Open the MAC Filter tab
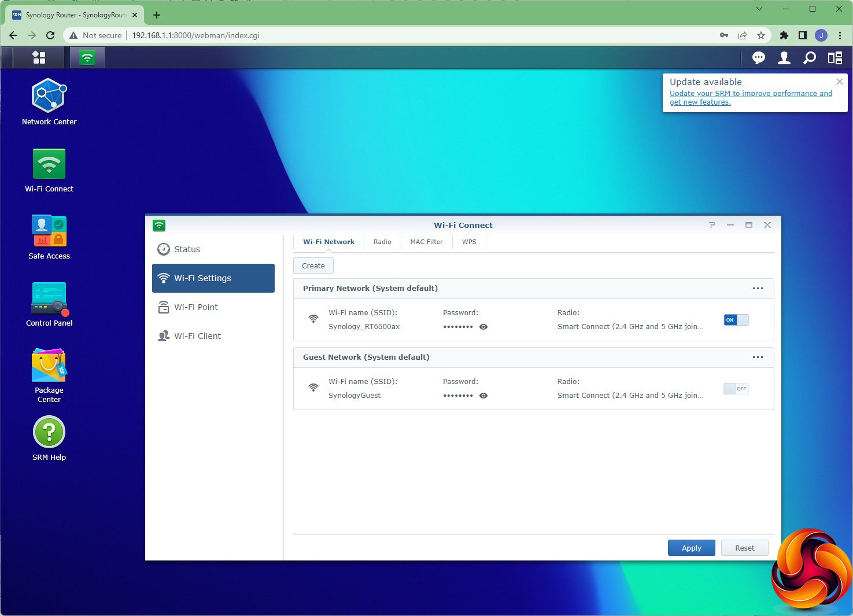 click(x=426, y=242)
